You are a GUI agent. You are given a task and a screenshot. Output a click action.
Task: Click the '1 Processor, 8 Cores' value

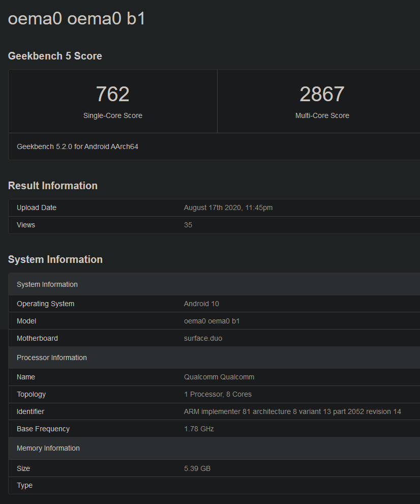coord(218,394)
